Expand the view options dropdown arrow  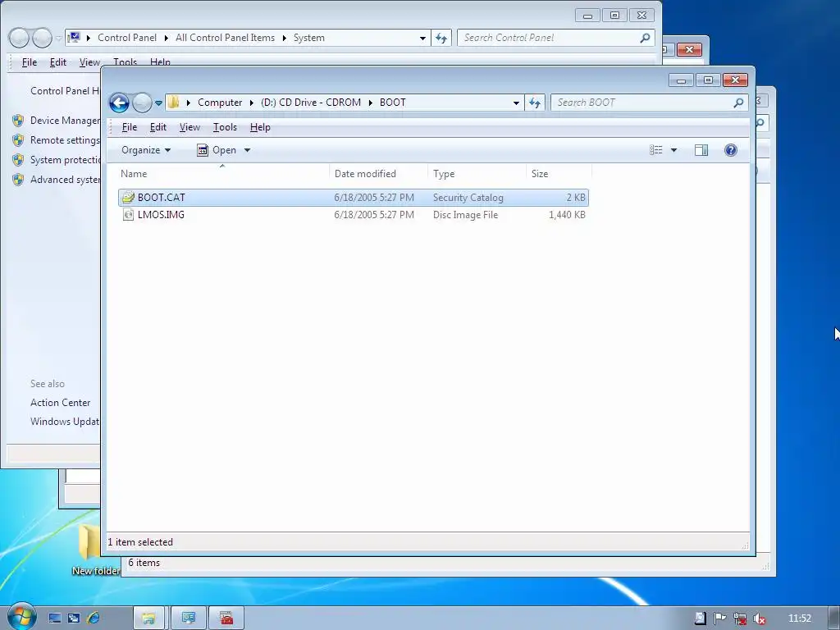(674, 150)
